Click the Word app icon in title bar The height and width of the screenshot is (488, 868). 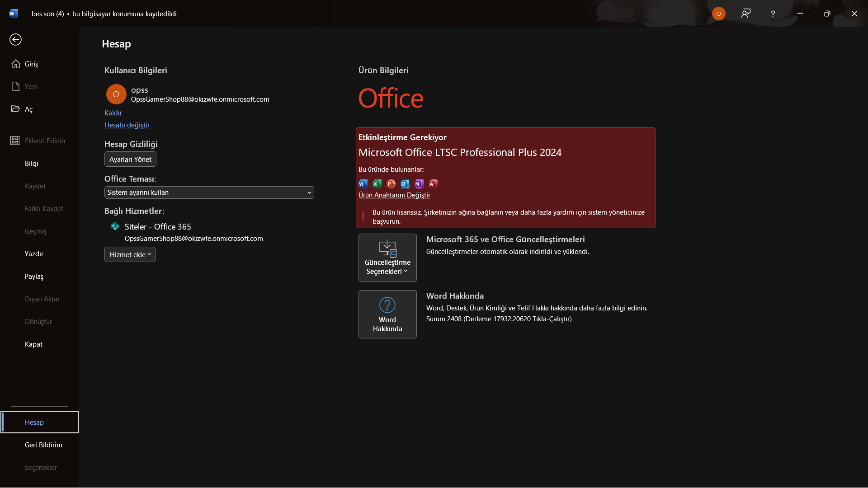point(14,14)
